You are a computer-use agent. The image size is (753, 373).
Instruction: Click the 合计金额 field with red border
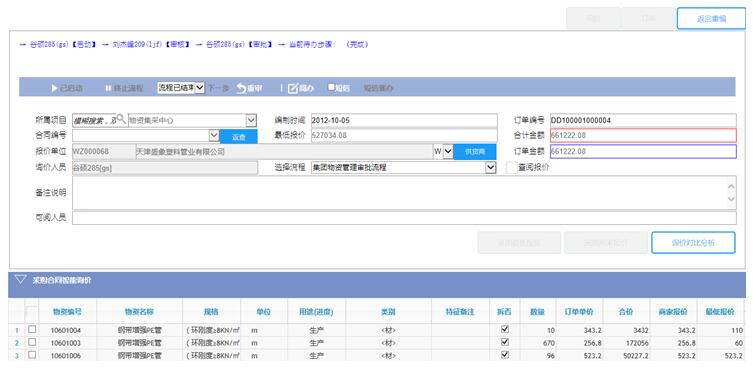pyautogui.click(x=643, y=135)
